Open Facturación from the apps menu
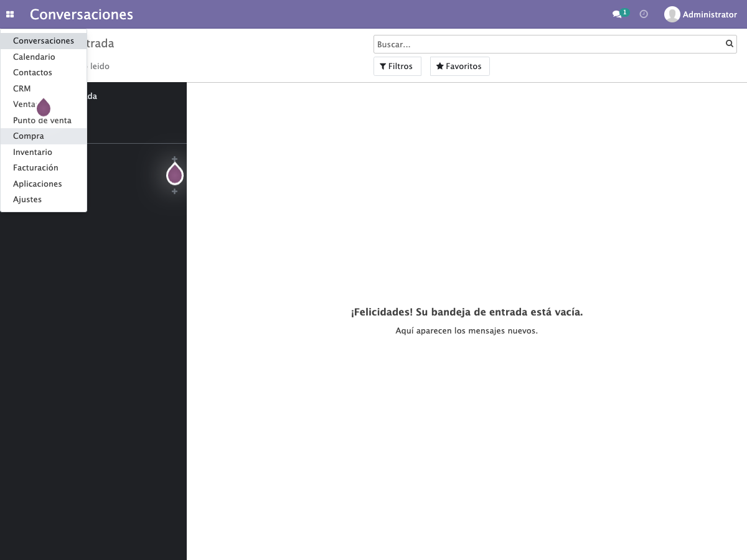Viewport: 747px width, 560px height. click(44, 168)
